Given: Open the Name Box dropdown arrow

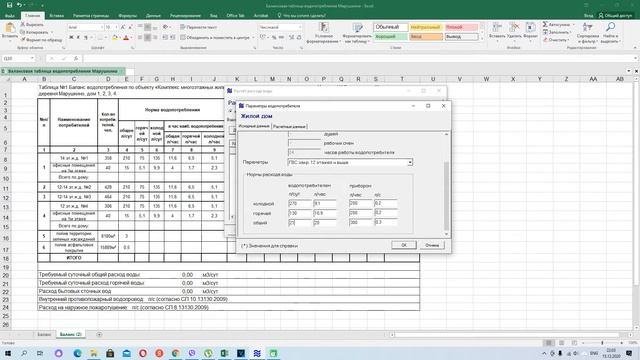Looking at the screenshot, I should pyautogui.click(x=32, y=58).
